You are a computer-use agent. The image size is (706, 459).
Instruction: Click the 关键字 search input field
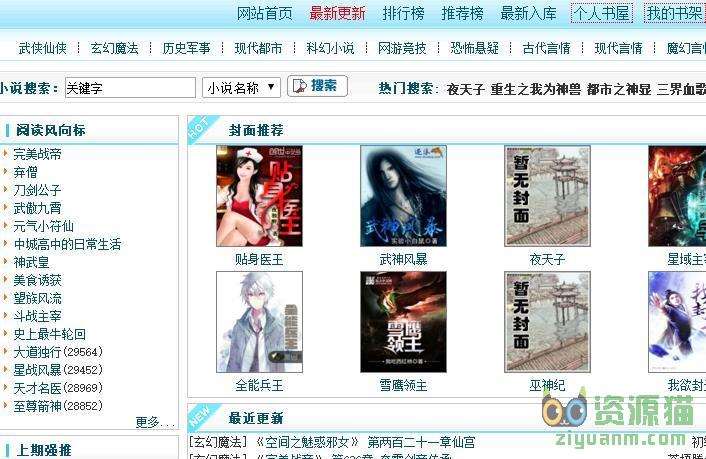(130, 87)
